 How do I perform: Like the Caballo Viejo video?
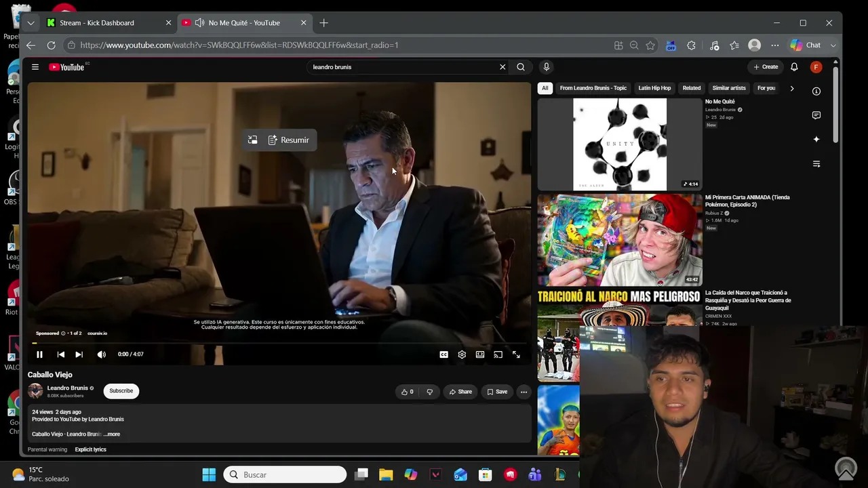coord(407,392)
